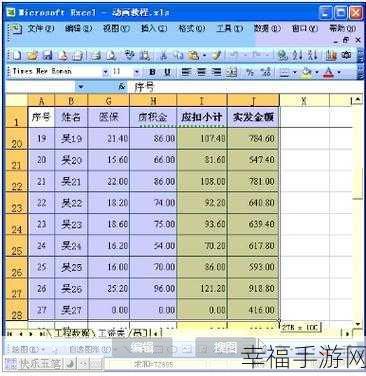This screenshot has height=376, width=366.
Task: Click the next sheet tab navigation arrow
Action: pyautogui.click(x=31, y=333)
